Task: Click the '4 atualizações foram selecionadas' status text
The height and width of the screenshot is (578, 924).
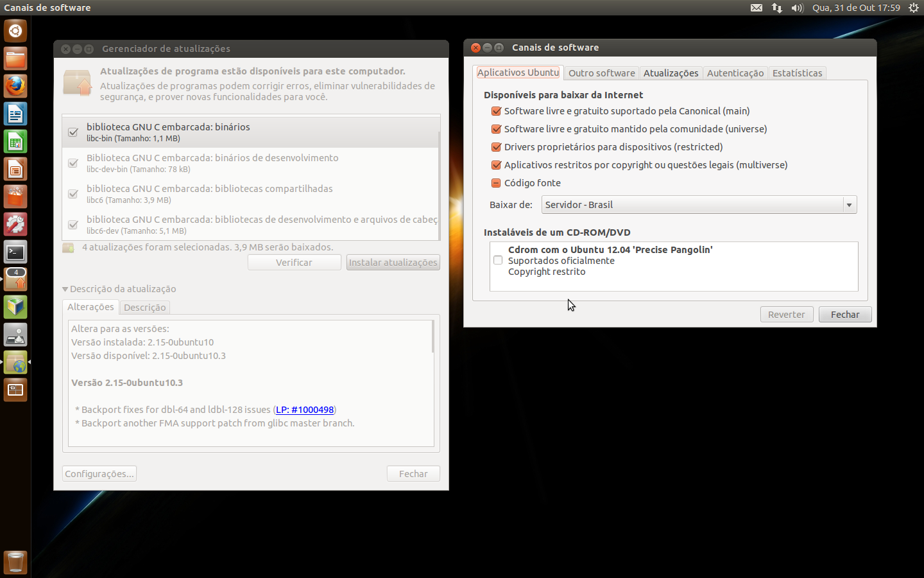Action: point(208,247)
